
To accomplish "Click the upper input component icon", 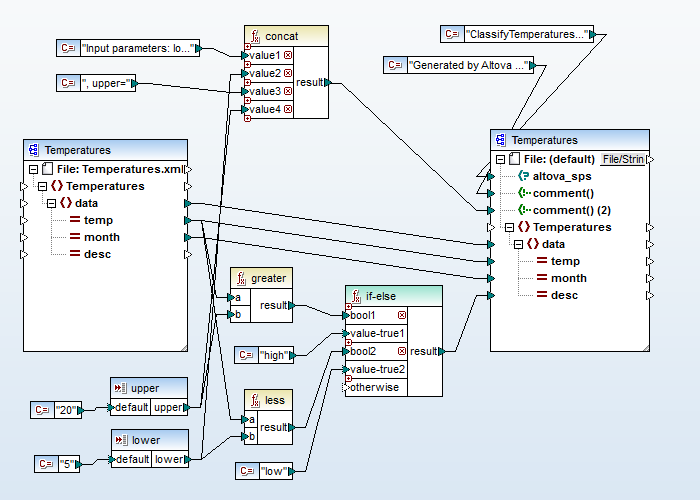I will click(120, 389).
